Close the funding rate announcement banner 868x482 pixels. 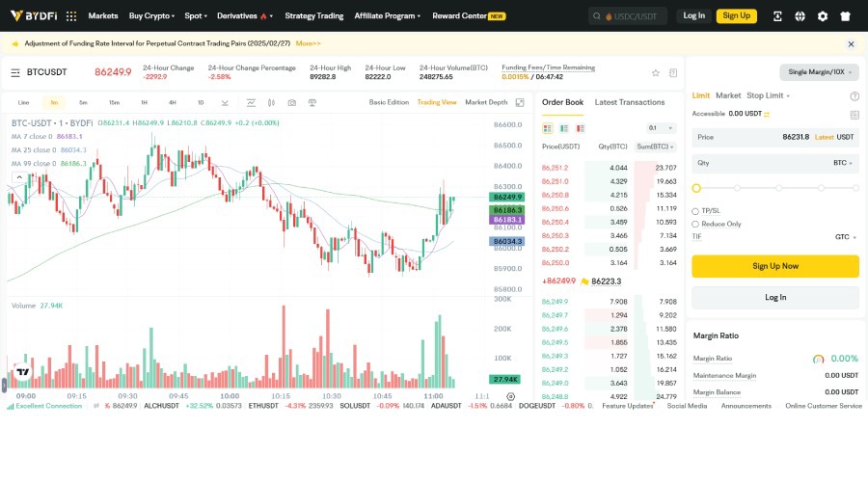[x=852, y=43]
